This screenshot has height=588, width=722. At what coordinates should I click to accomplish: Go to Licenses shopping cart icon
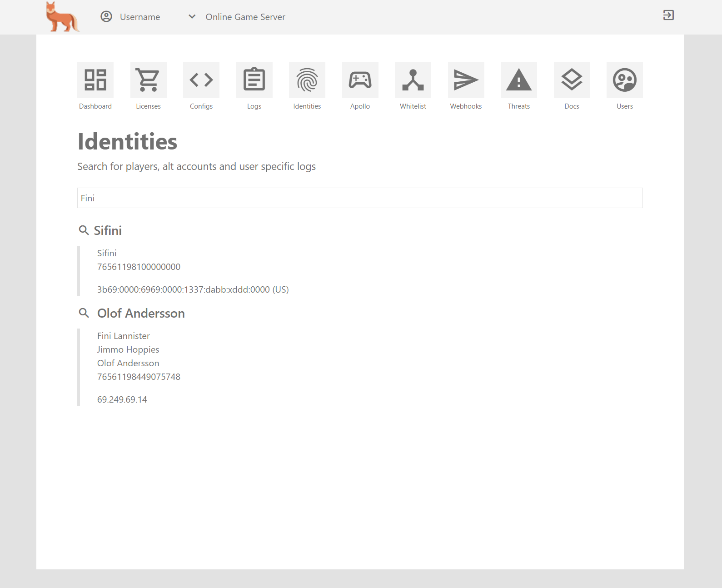pyautogui.click(x=148, y=80)
